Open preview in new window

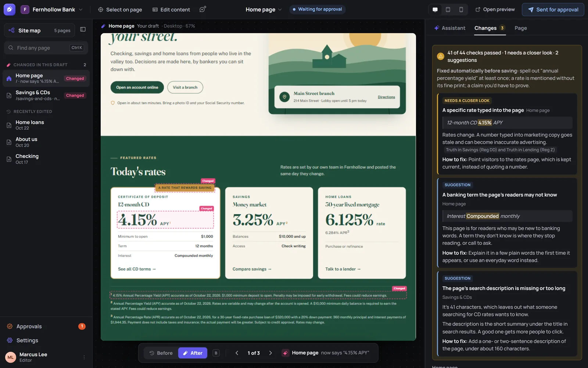495,10
